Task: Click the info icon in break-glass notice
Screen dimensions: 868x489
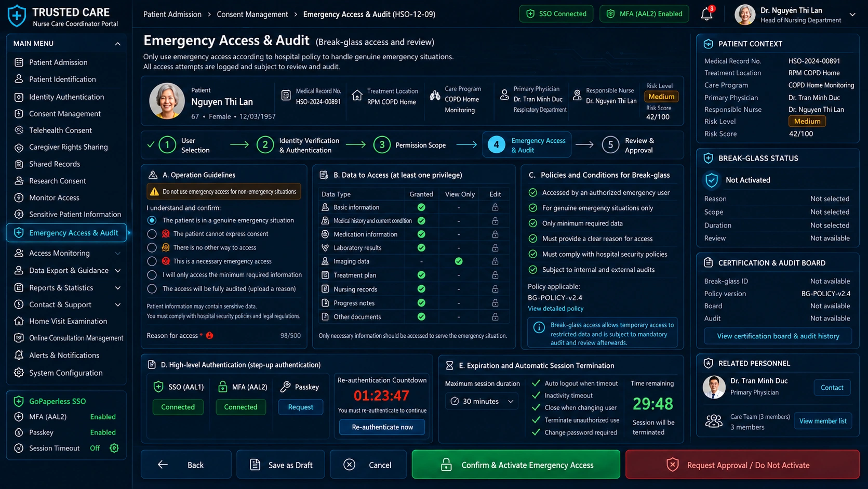Action: point(539,327)
